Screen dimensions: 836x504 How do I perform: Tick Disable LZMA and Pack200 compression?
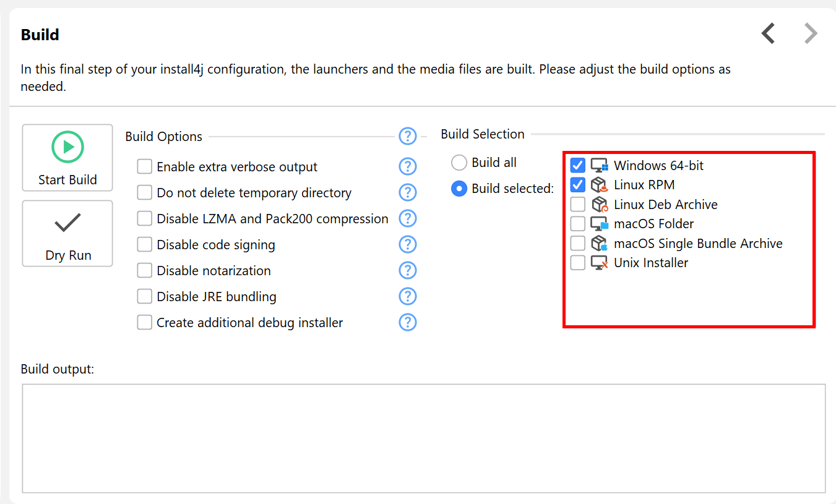pyautogui.click(x=145, y=219)
